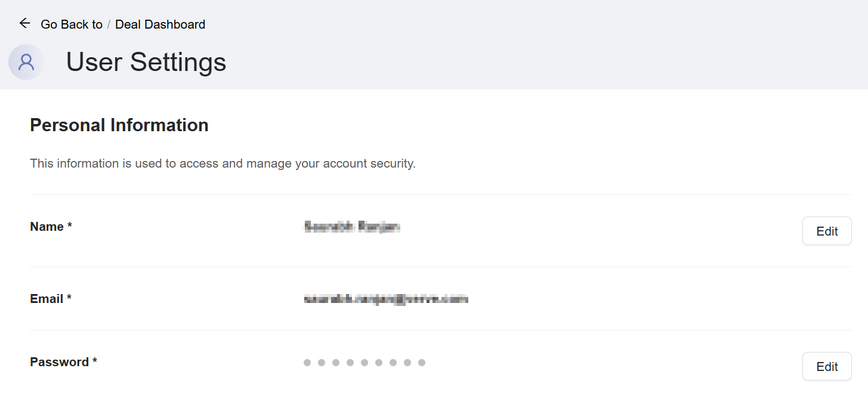Click the Go Back to breadcrumb text
The width and height of the screenshot is (868, 399).
[72, 24]
